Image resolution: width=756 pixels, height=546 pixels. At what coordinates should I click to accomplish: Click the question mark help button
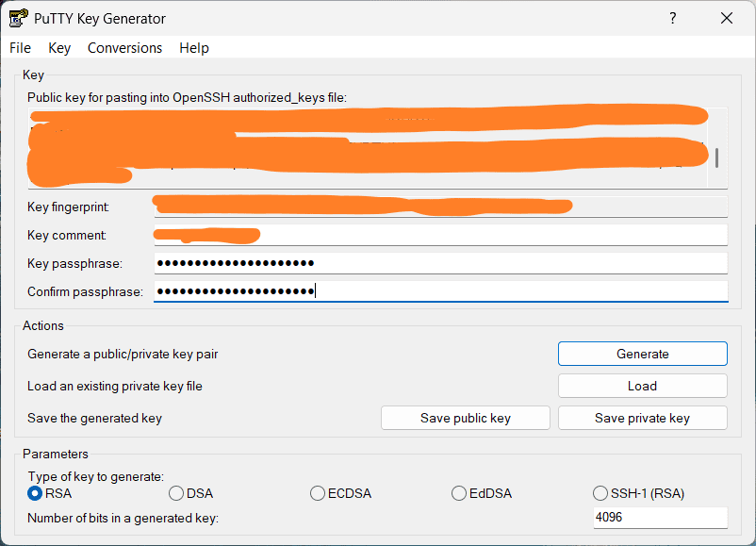coord(673,18)
